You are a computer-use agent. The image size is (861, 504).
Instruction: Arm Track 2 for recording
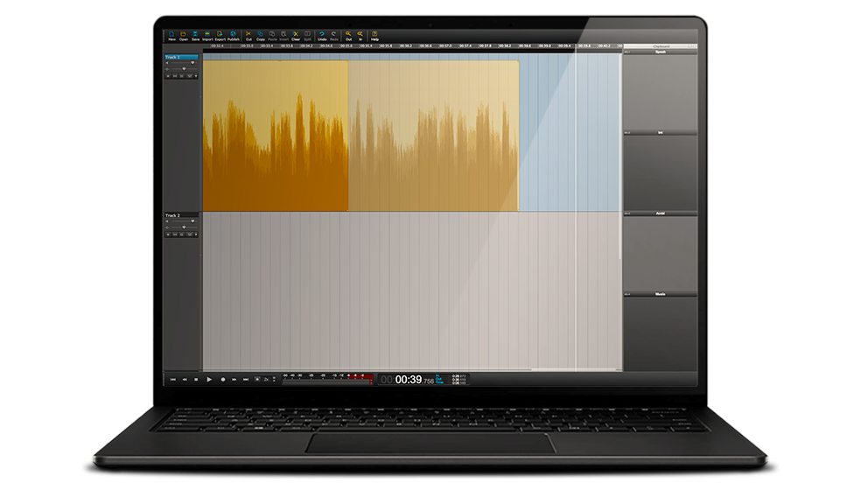168,234
